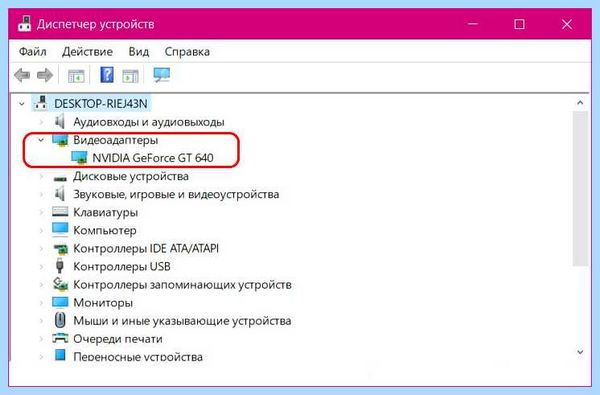
Task: Click the USB plug icon beside Контроллеры USB
Action: (59, 266)
